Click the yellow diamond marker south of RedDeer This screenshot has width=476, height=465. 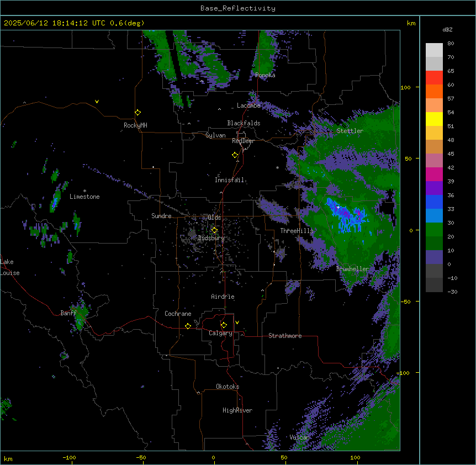[235, 155]
